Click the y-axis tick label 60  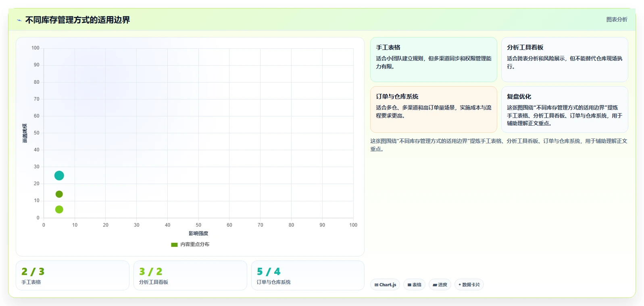(x=37, y=116)
